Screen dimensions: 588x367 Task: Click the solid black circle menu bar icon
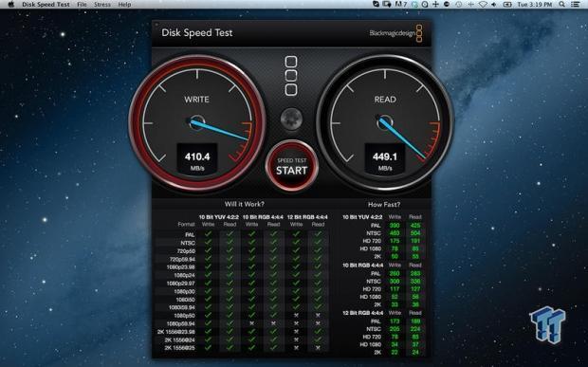[x=447, y=5]
